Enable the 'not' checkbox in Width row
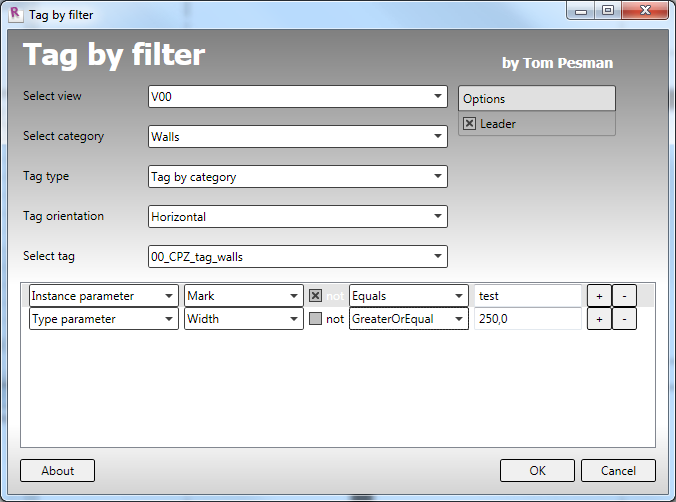Image resolution: width=676 pixels, height=502 pixels. pyautogui.click(x=315, y=319)
